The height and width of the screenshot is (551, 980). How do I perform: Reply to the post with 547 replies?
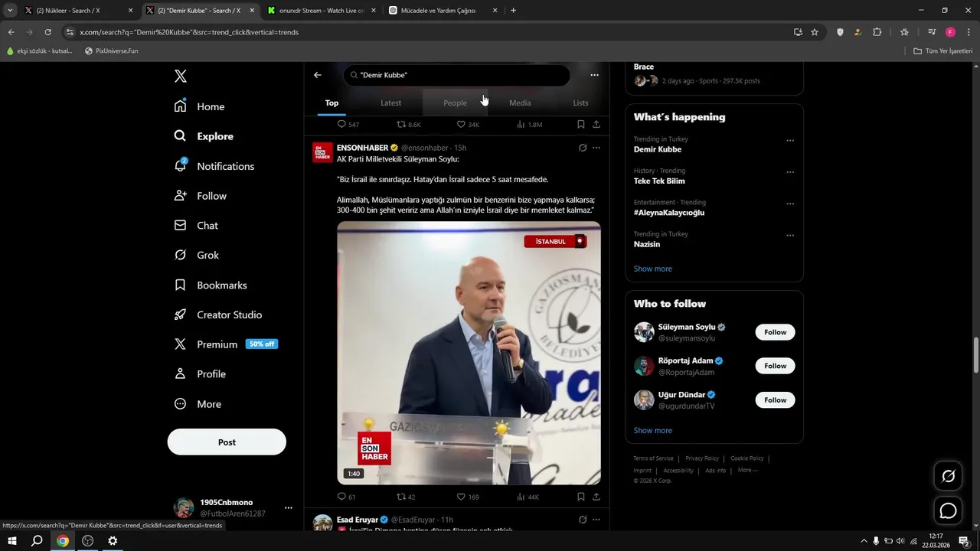(x=348, y=124)
